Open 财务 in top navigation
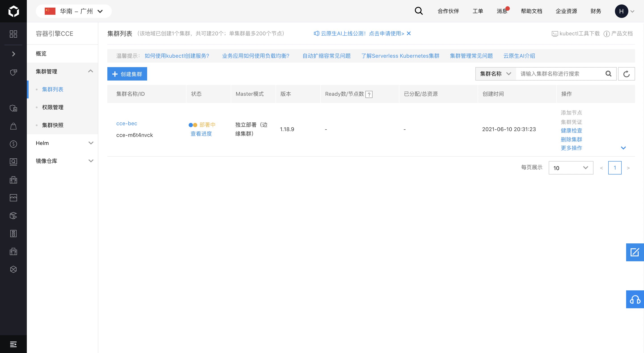The width and height of the screenshot is (644, 353). pos(596,11)
